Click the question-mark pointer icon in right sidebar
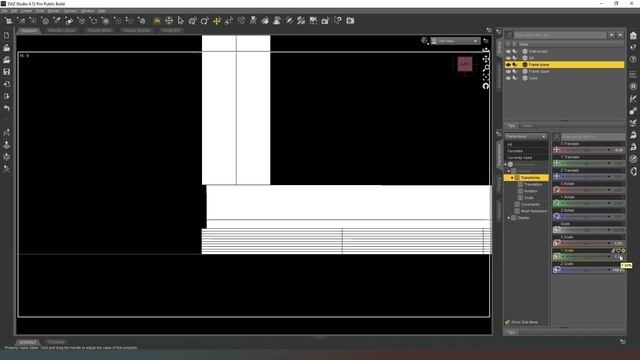The height and width of the screenshot is (360, 640). [x=633, y=47]
